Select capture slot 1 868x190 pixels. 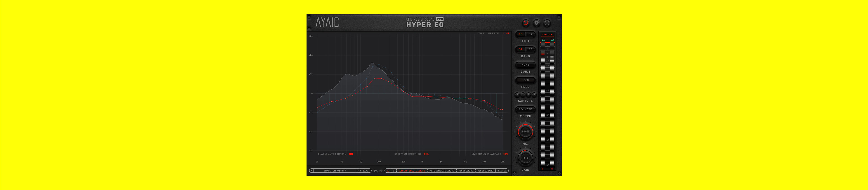click(517, 95)
